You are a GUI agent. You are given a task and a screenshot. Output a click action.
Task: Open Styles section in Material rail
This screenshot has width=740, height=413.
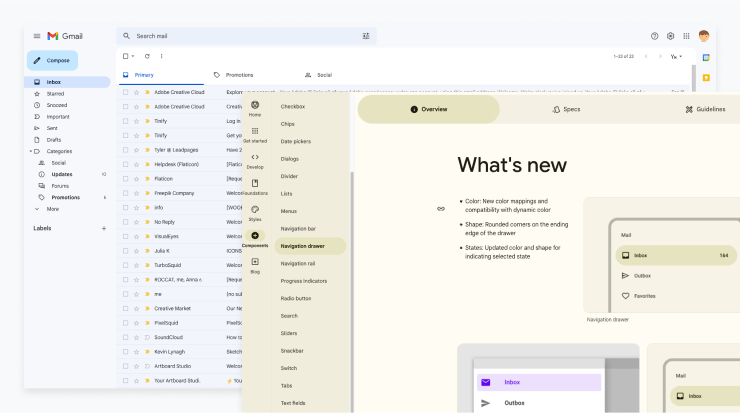pos(255,213)
